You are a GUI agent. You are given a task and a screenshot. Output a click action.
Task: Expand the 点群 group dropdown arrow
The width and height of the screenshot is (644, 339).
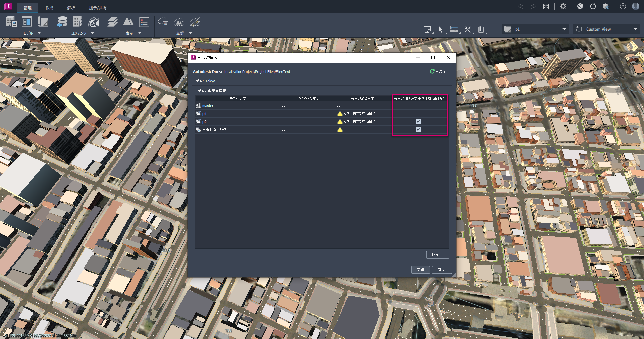(x=190, y=33)
